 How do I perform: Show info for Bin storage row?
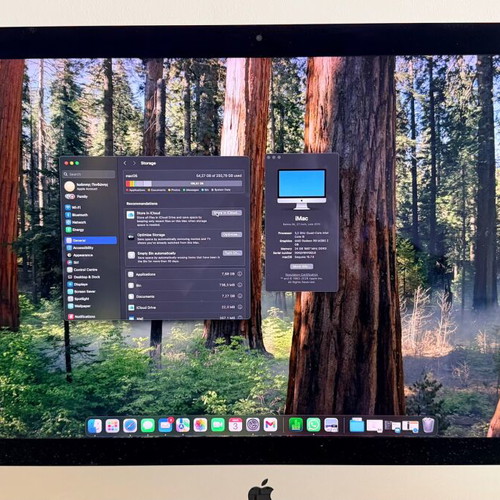[239, 285]
